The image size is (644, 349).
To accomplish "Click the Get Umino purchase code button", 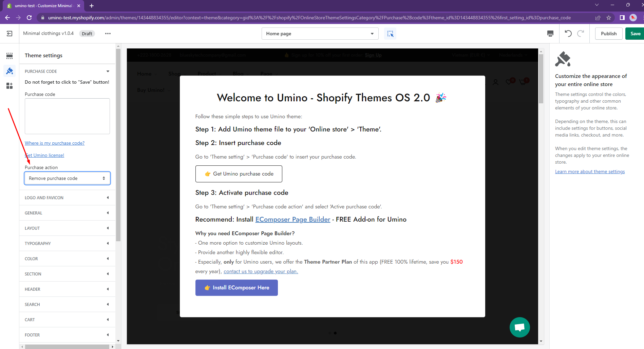I will 239,174.
